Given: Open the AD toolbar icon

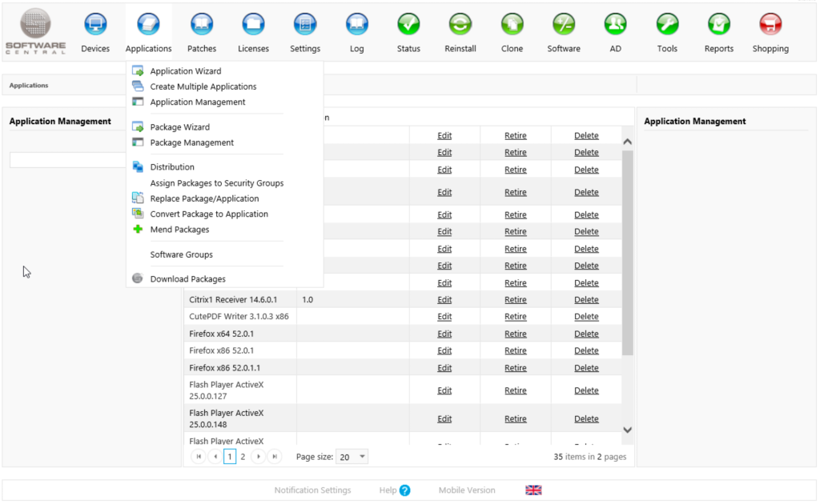Looking at the screenshot, I should click(616, 24).
